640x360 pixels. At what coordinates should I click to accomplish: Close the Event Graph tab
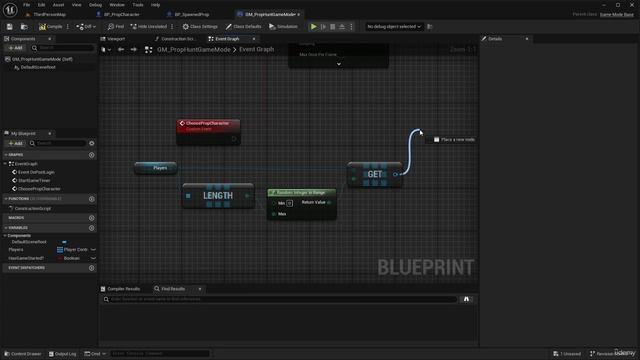[254, 39]
